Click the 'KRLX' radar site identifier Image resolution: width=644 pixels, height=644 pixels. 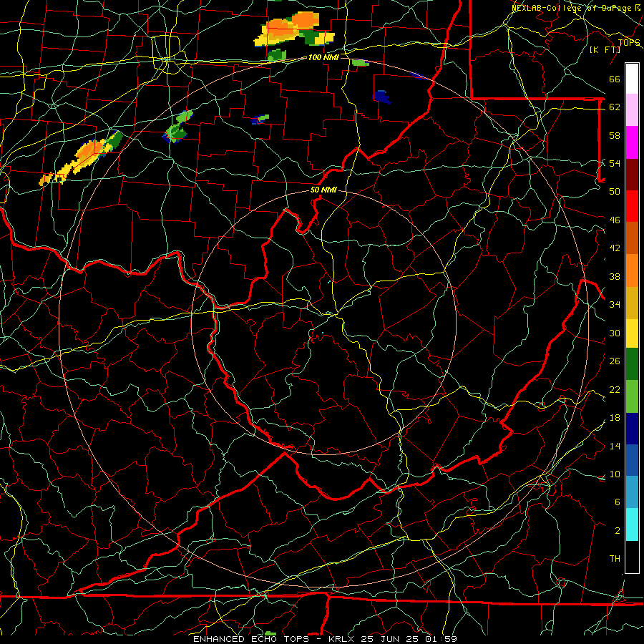tap(342, 639)
